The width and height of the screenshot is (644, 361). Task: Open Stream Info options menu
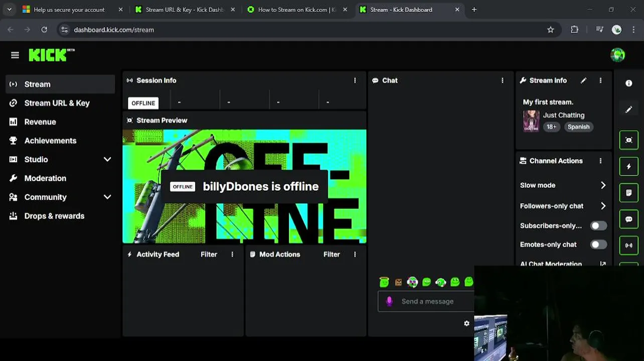pos(600,80)
